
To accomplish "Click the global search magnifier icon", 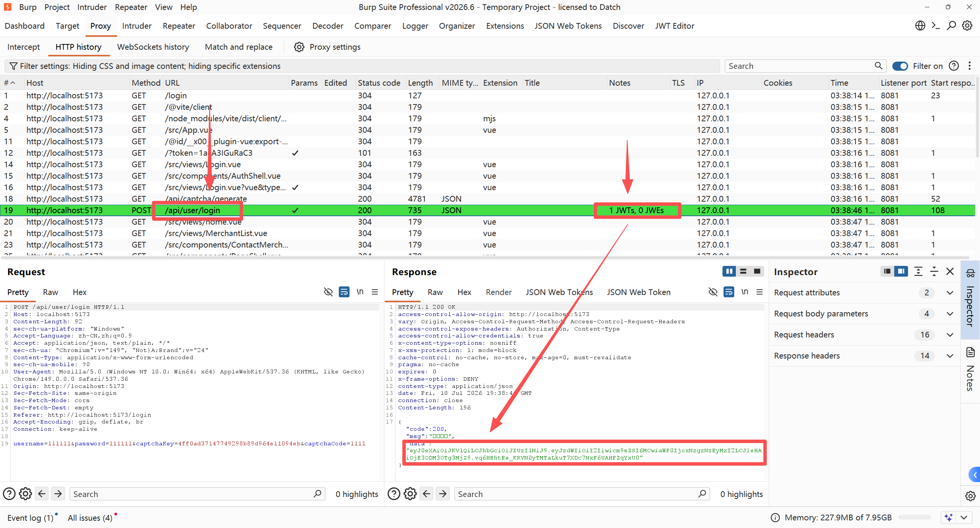I will click(x=952, y=26).
